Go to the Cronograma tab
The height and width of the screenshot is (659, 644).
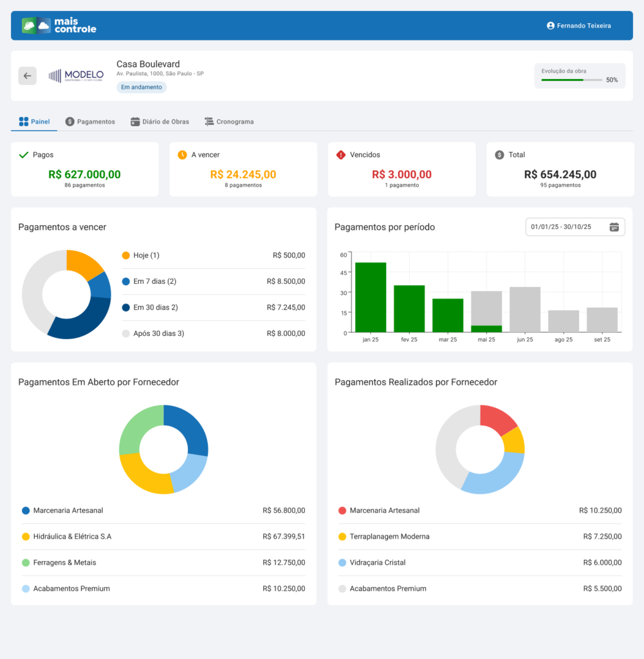(229, 122)
